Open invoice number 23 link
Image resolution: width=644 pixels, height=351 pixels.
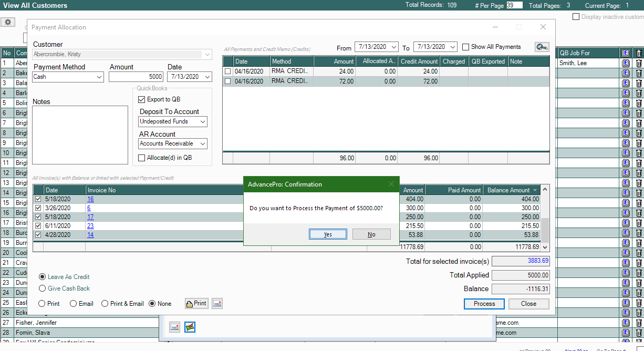[x=90, y=225]
